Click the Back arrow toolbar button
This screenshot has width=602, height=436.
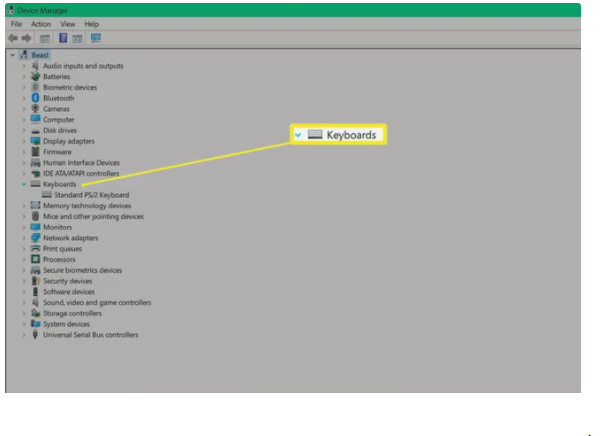point(13,38)
